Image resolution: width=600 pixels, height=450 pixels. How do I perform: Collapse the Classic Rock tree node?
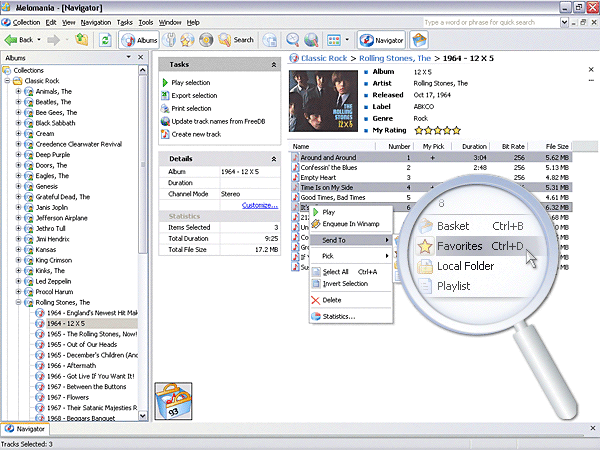(7, 81)
